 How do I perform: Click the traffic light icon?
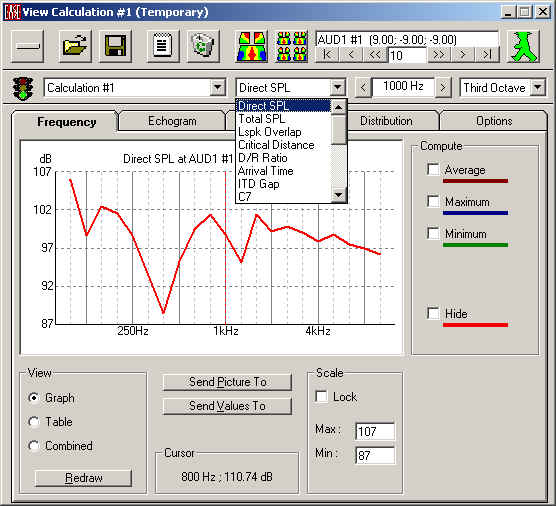[x=23, y=88]
